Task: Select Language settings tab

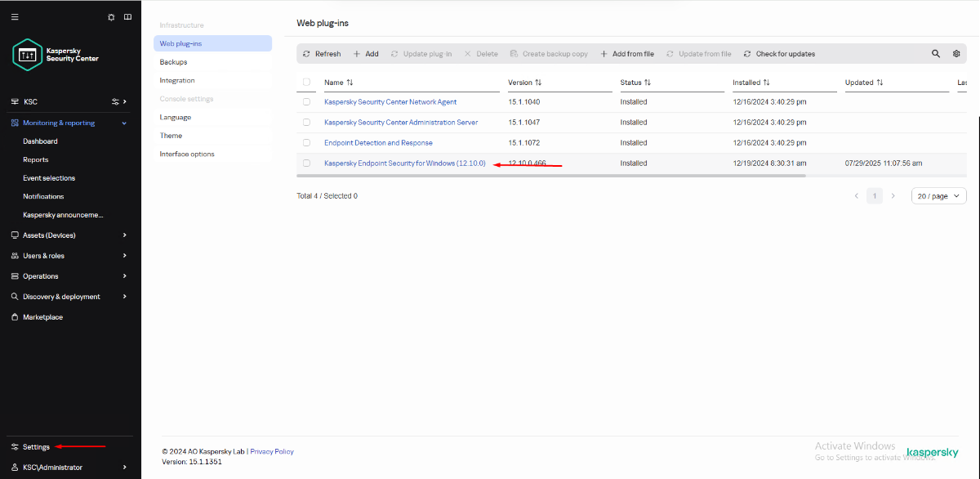Action: (212, 118)
